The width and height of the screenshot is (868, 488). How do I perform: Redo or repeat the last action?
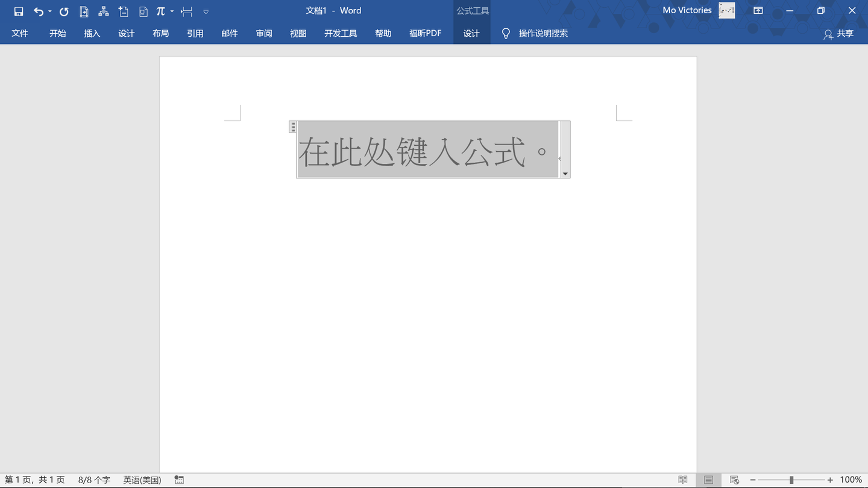pos(64,11)
